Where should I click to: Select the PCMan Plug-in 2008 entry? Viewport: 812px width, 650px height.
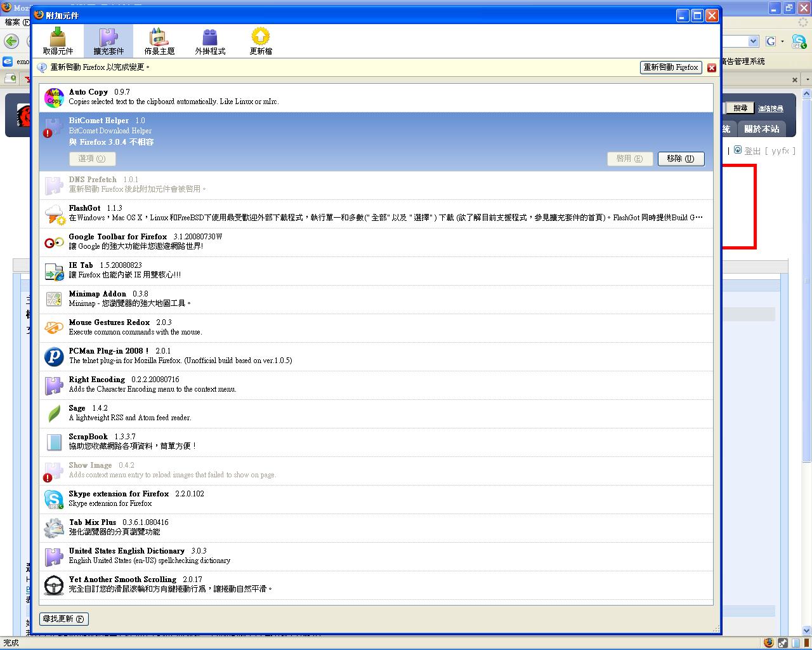tap(376, 356)
